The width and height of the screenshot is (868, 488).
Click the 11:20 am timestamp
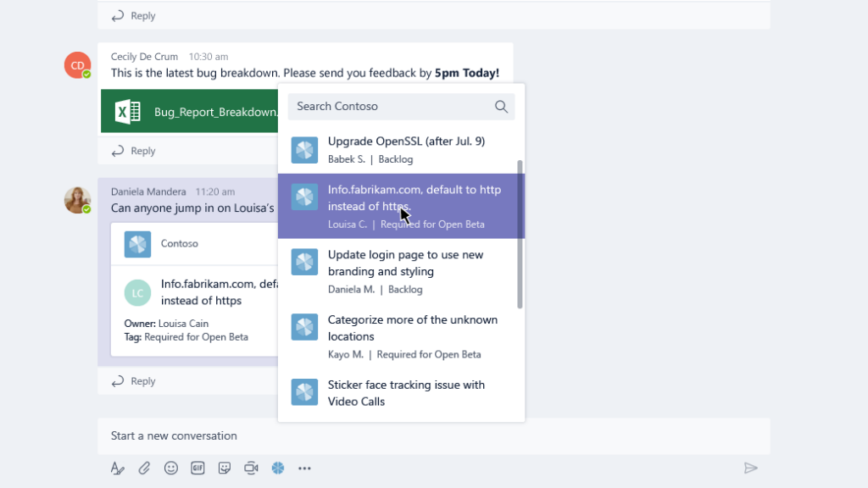[x=214, y=191]
